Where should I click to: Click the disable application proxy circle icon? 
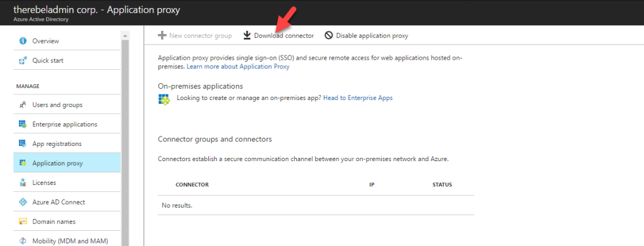pyautogui.click(x=328, y=36)
